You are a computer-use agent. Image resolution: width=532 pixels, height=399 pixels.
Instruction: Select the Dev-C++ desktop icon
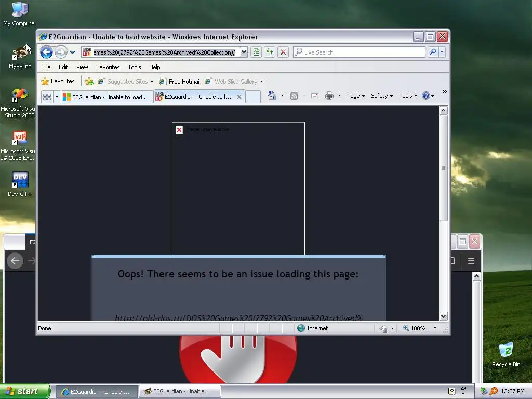20,184
